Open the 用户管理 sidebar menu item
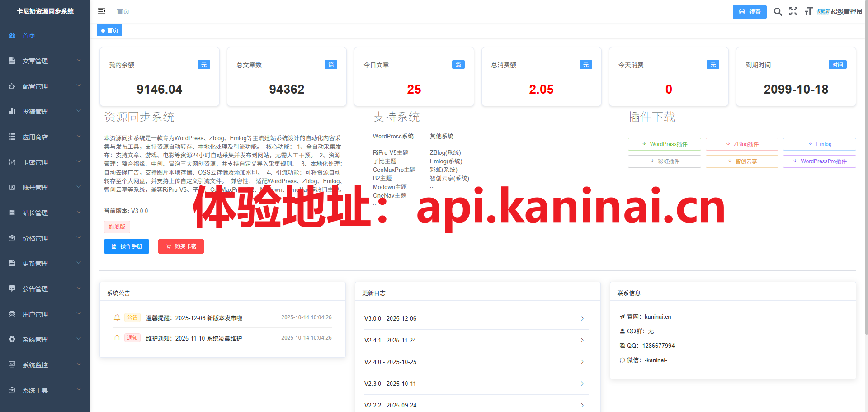 45,314
